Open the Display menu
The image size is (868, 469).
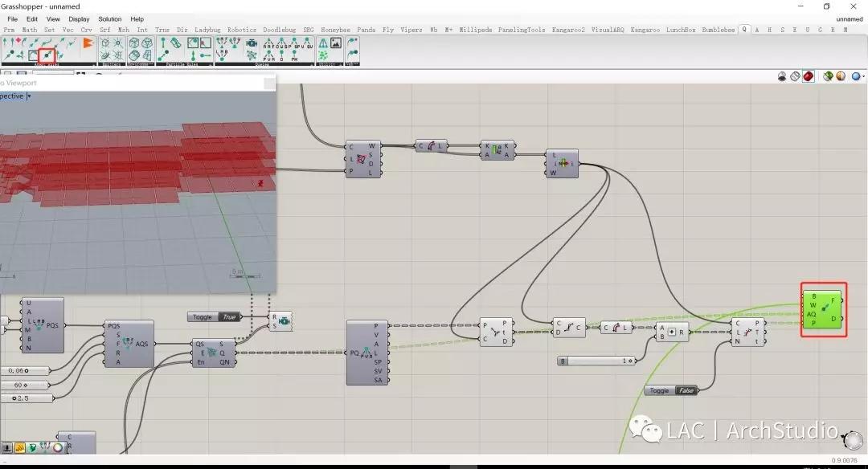(79, 18)
